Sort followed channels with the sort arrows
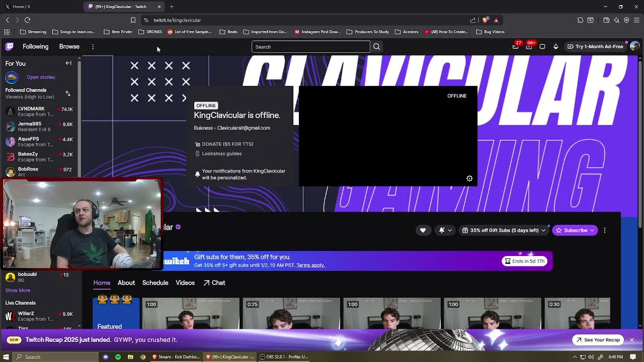Screen dimensions: 644x362 pyautogui.click(x=68, y=94)
